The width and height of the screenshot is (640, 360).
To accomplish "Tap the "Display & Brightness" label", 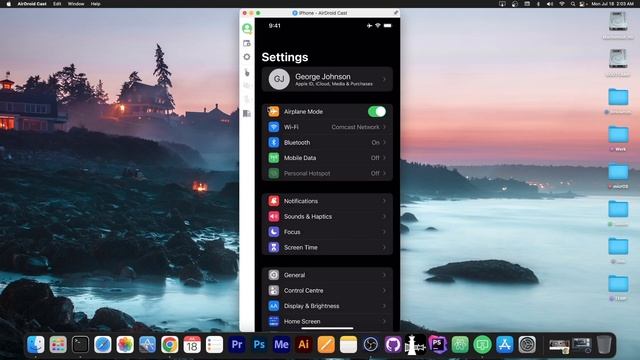I will click(x=311, y=306).
